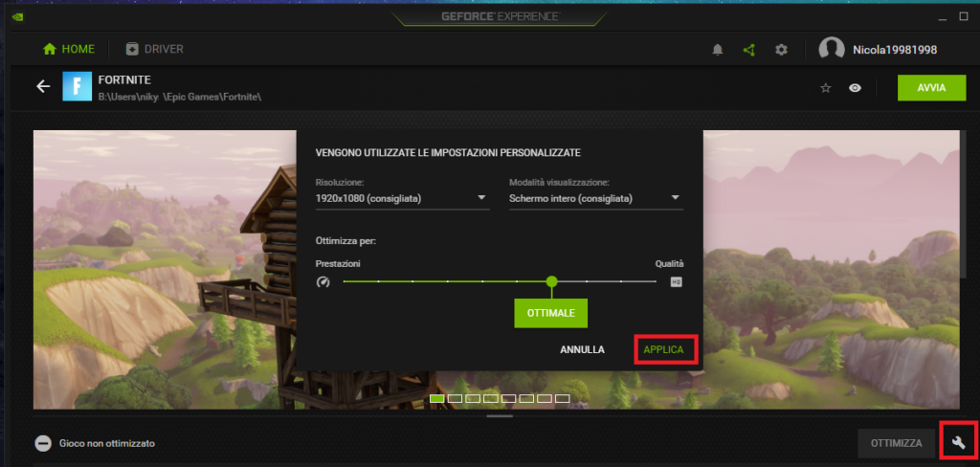Viewport: 980px width, 467px height.
Task: Maximize the GeForce Experience window
Action: pyautogui.click(x=964, y=17)
